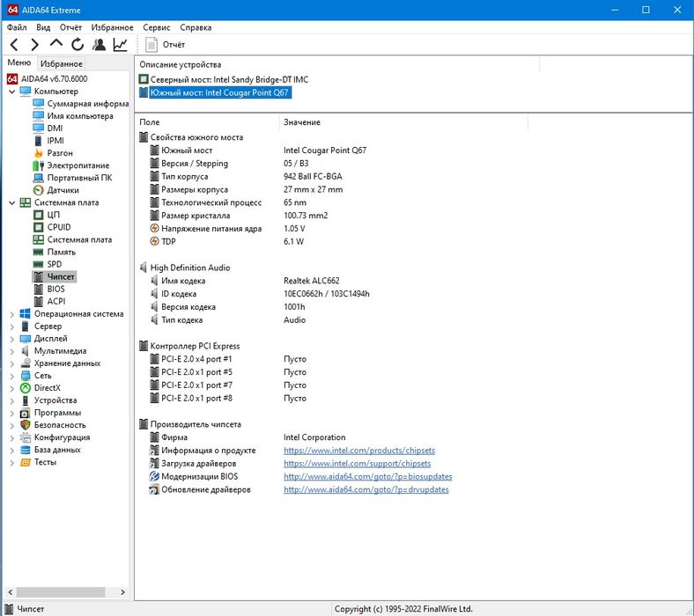Screen dimensions: 694x616
Task: Expand the Устройства node
Action: tap(12, 401)
